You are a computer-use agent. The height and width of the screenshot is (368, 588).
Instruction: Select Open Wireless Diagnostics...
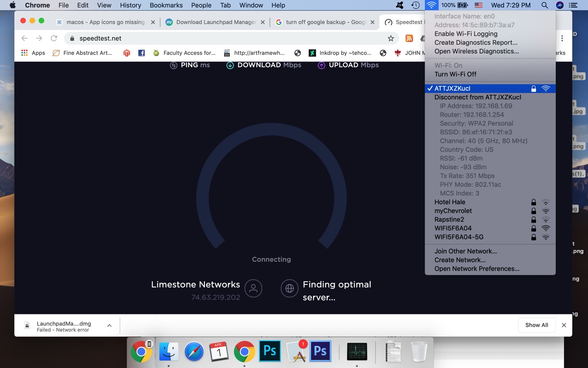(x=476, y=51)
